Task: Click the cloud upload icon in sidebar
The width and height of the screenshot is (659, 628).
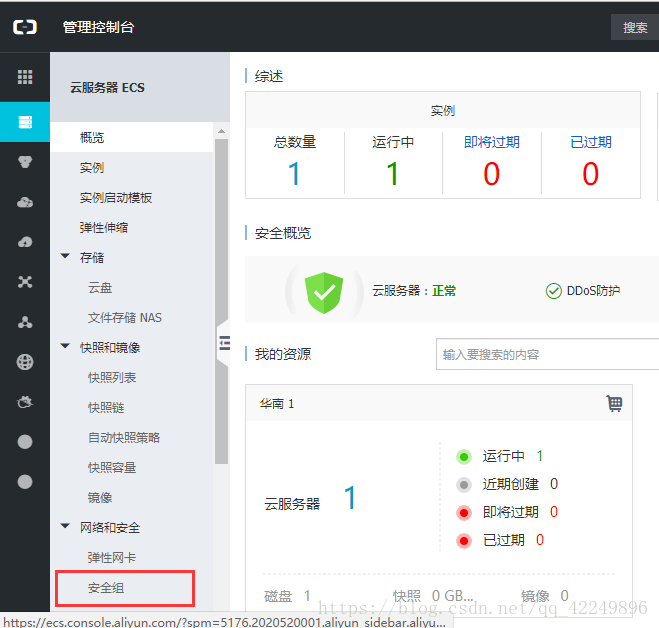Action: pos(25,242)
